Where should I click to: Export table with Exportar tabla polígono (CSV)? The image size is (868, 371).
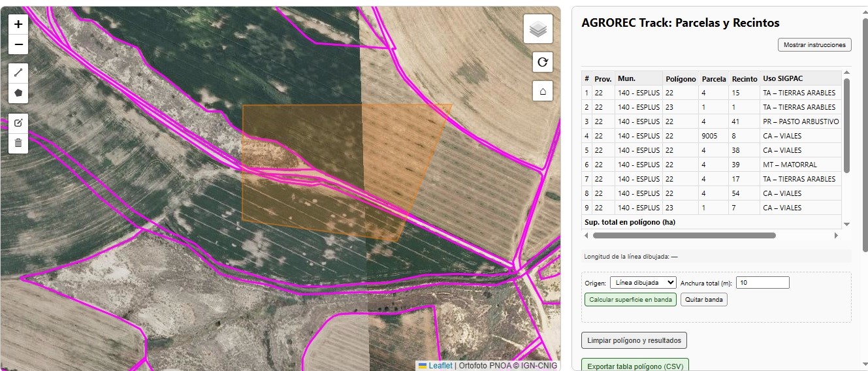pos(634,366)
